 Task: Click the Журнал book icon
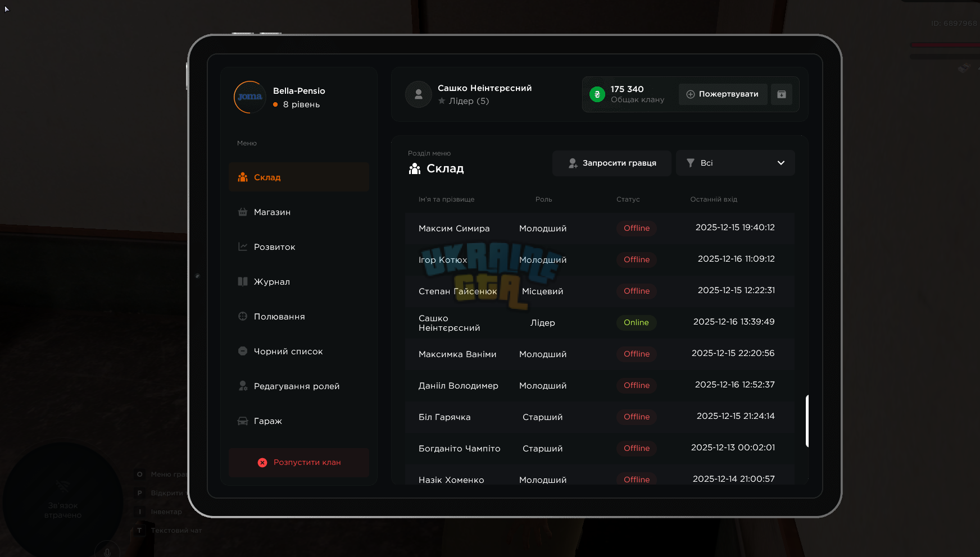pyautogui.click(x=243, y=281)
